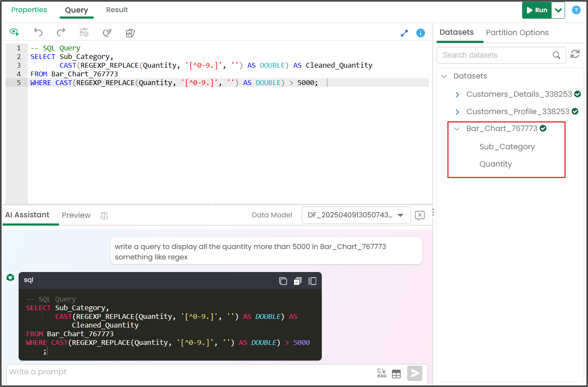
Task: Switch to the Properties tab
Action: click(29, 10)
